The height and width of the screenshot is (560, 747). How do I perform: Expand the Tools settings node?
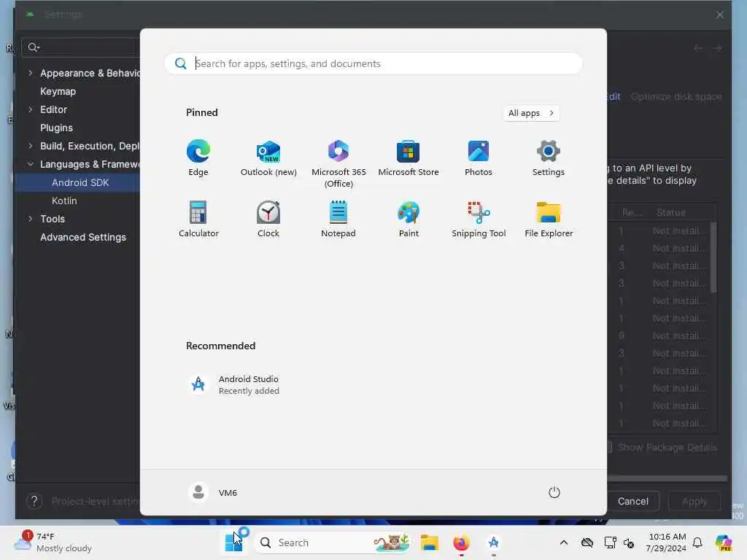tap(31, 219)
